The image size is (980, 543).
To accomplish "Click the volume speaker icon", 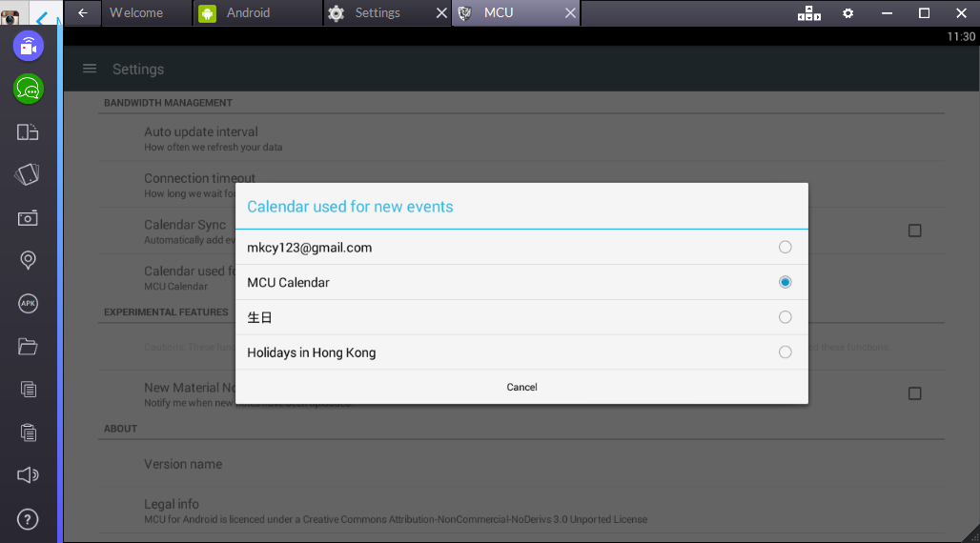I will [x=28, y=475].
